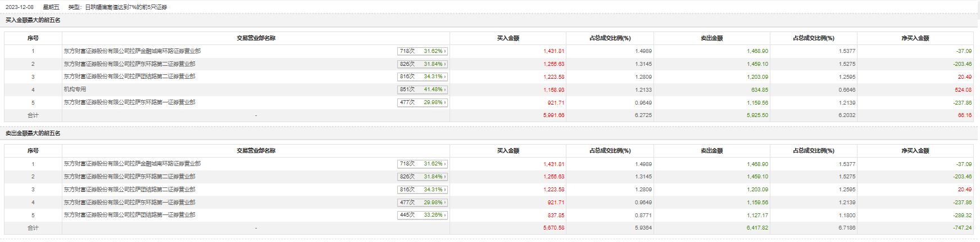Expand 816次 34.31% badge in buy table
980x242 pixels.
[423, 77]
